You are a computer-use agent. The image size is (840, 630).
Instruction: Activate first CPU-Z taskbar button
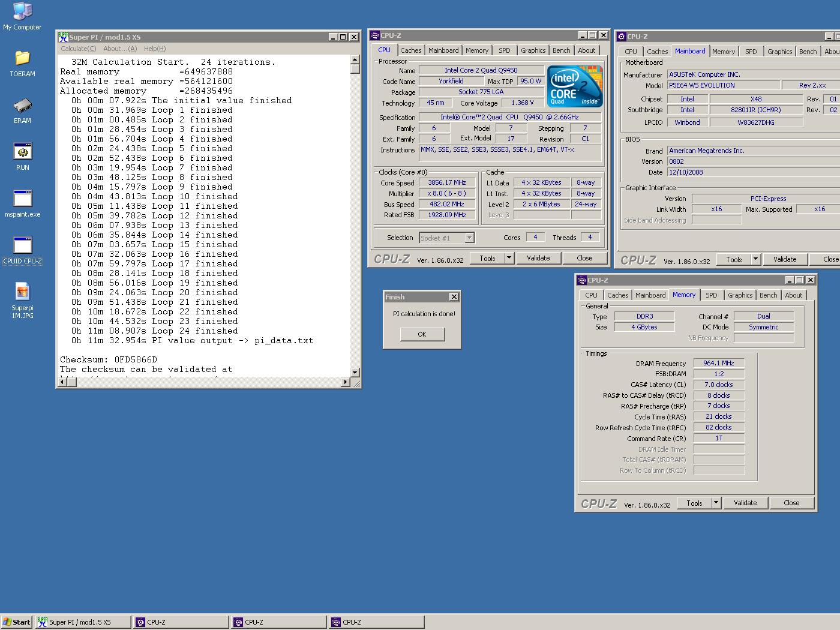coord(181,622)
